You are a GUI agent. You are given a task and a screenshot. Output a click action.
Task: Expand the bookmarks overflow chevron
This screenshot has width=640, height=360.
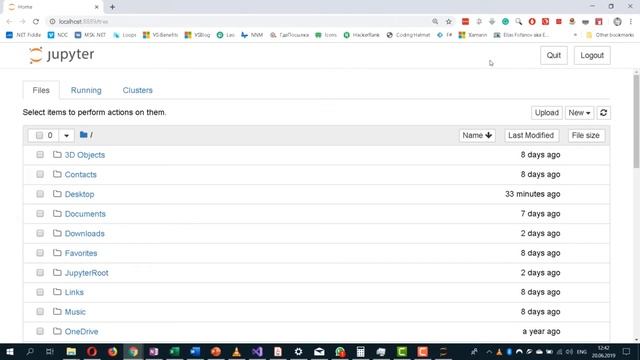pos(575,35)
